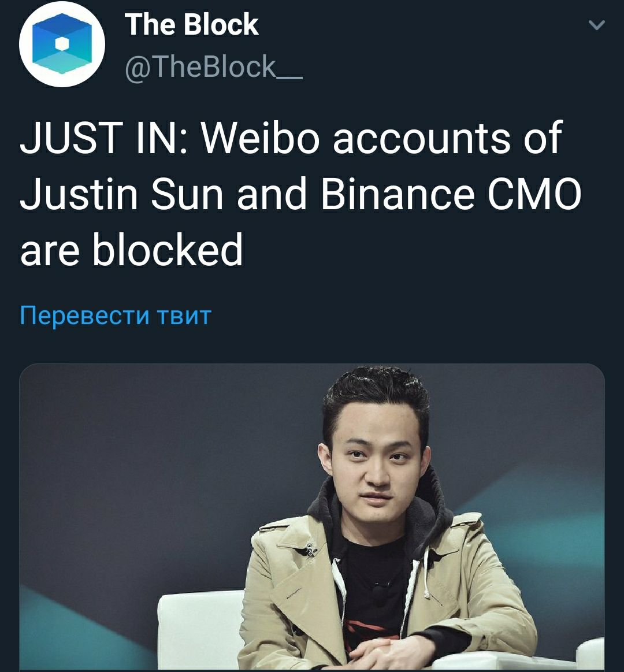624x672 pixels.
Task: Expand the tweet options chevron
Action: [597, 25]
